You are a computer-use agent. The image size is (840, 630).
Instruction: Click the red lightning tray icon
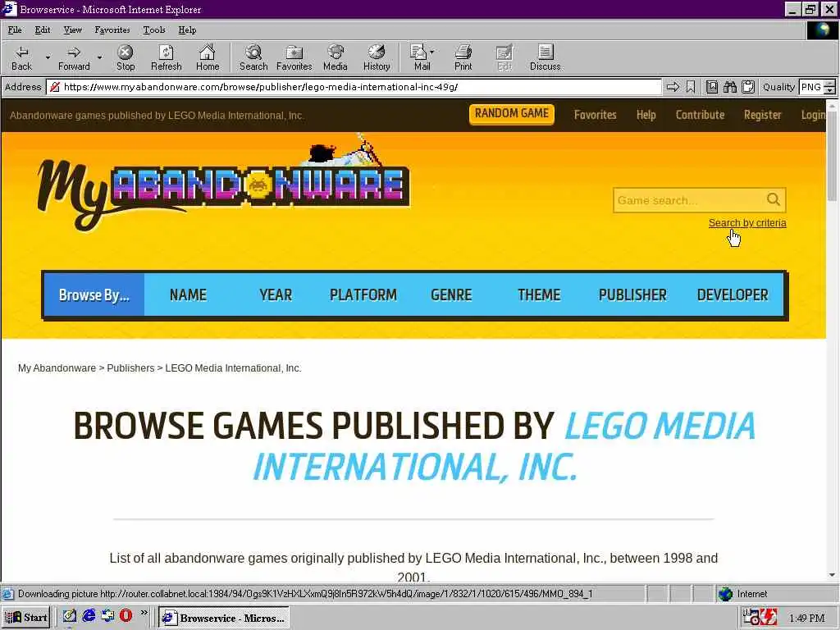769,617
